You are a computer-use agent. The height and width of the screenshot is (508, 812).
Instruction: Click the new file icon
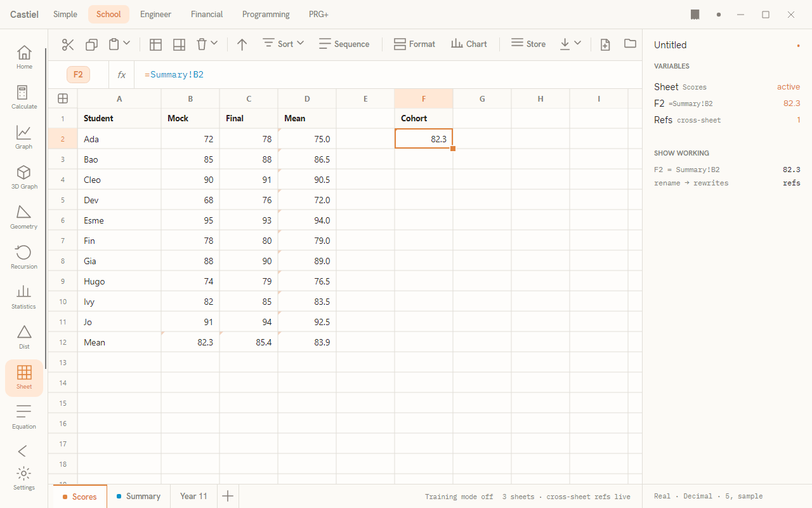point(605,44)
